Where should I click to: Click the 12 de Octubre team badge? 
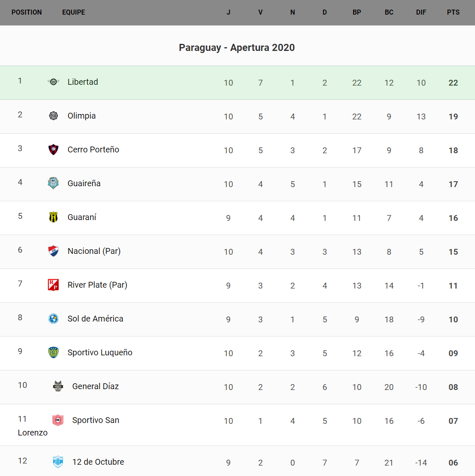[58, 462]
